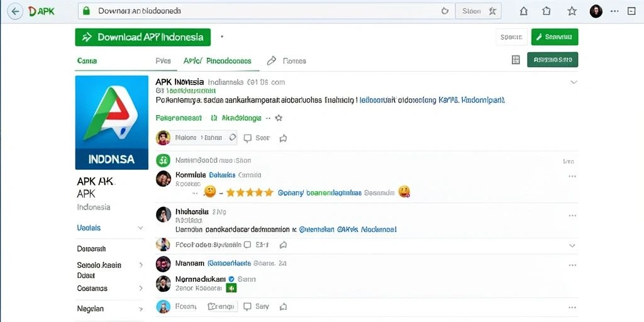Click the Mranram user avatar
Screen dimensions: 644x322
point(163,264)
